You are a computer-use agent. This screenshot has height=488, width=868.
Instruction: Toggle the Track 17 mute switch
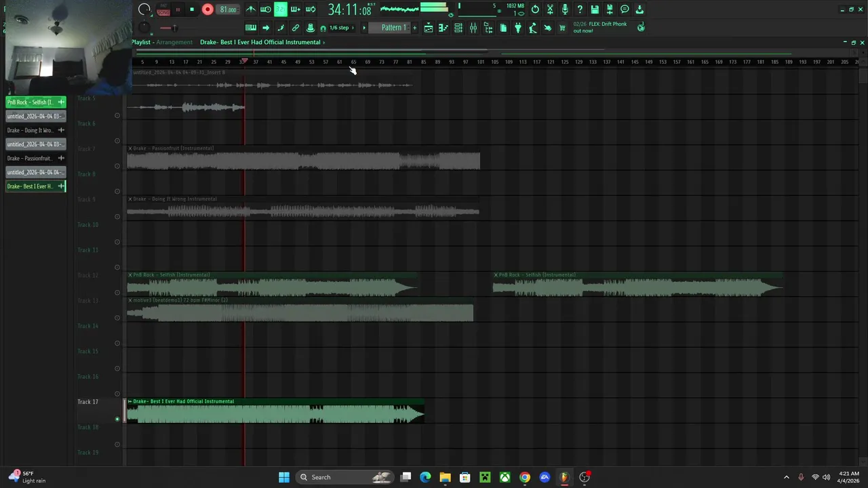[x=117, y=420]
